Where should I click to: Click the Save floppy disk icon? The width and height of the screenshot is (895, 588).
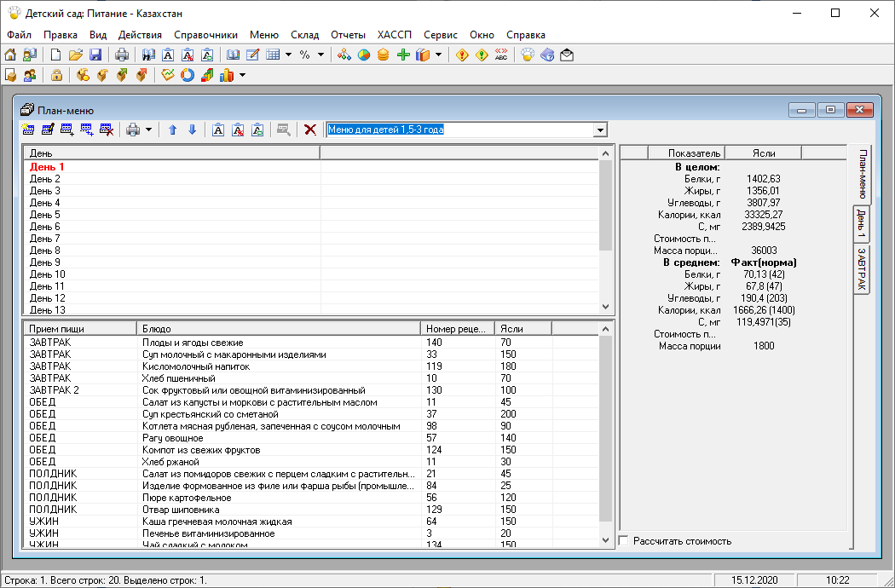coord(95,55)
